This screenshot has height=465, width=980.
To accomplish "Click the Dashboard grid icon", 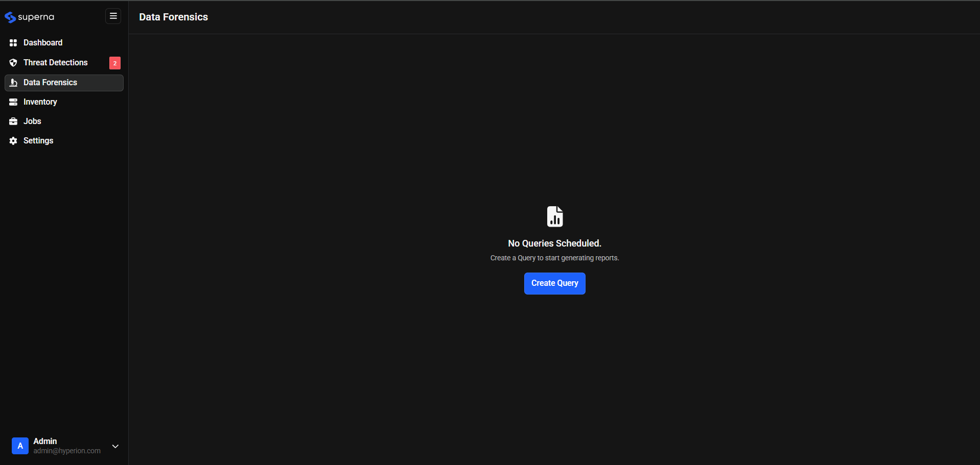I will point(13,43).
